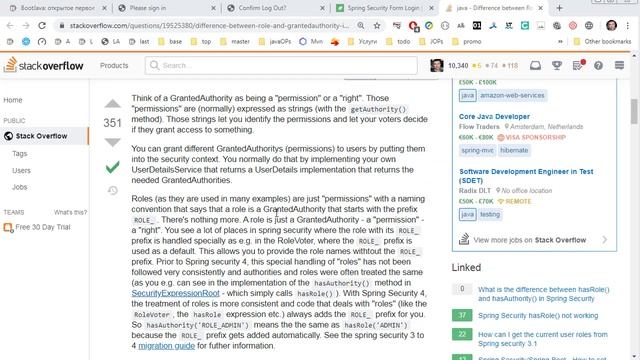Screen dimensions: 640x360
Task: Switch to first Bootlava tab
Action: (57, 8)
